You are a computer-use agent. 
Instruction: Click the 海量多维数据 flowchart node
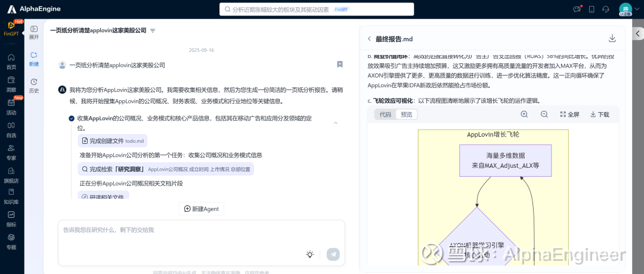point(505,161)
